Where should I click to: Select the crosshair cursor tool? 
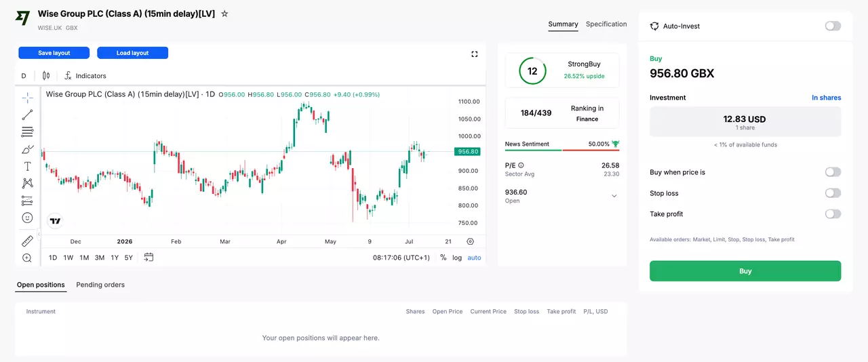[27, 97]
